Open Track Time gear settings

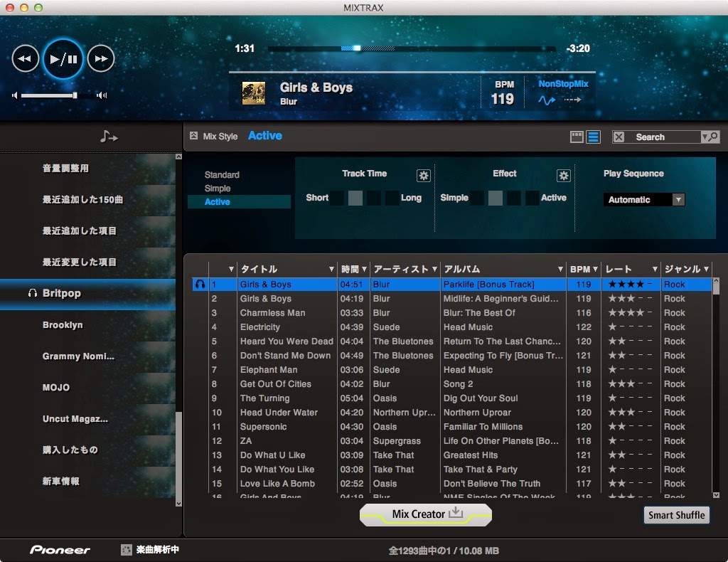423,176
